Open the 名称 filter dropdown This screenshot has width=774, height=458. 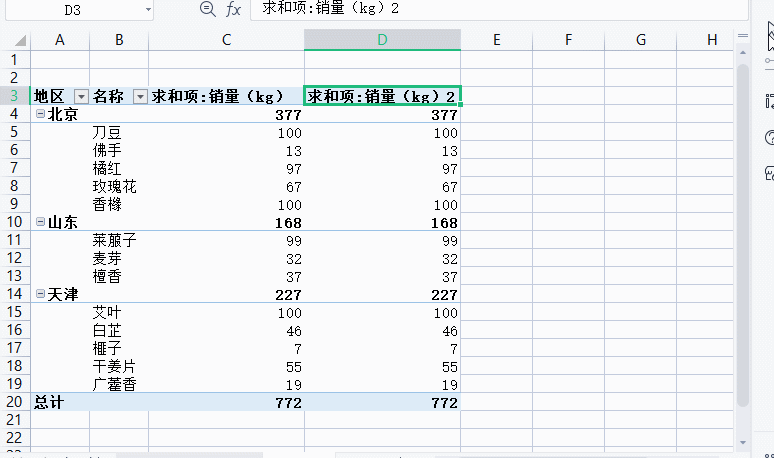[139, 97]
